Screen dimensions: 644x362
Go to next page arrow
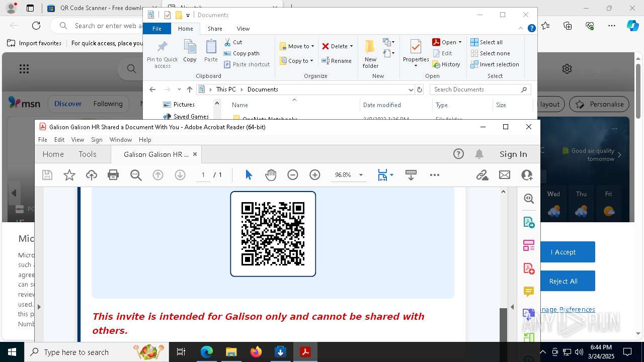coord(180,175)
